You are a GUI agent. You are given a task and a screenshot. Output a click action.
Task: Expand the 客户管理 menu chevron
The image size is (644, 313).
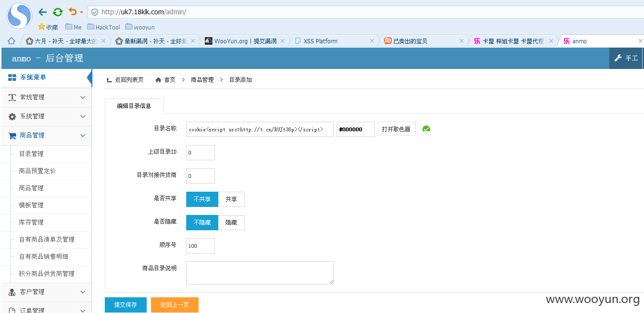[83, 292]
